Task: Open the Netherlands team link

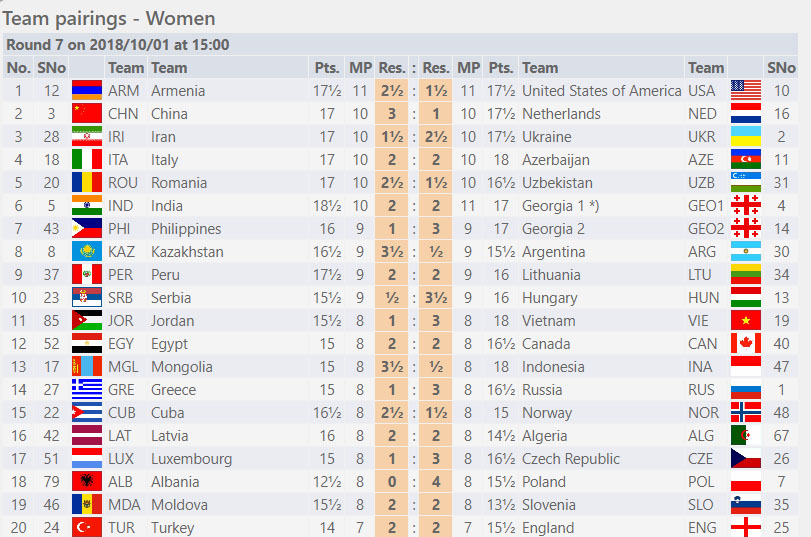Action: pyautogui.click(x=561, y=114)
